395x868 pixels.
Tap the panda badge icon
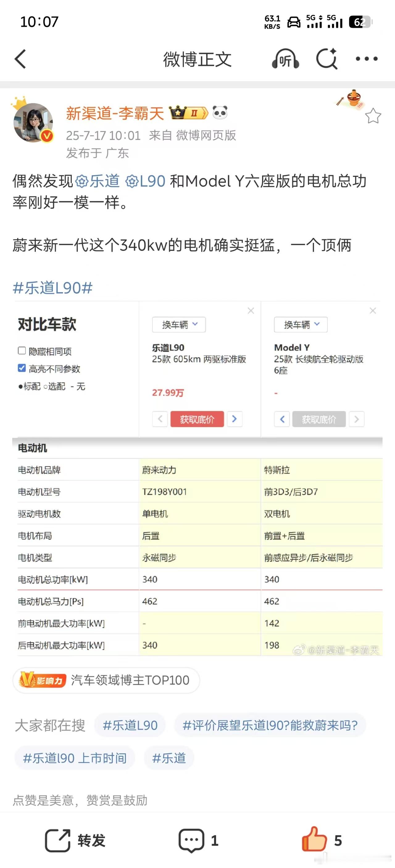click(x=220, y=113)
